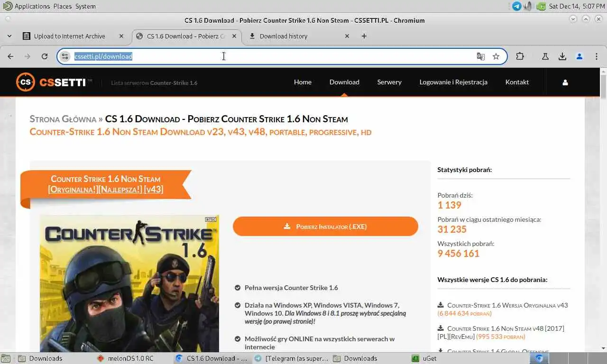Expand the tab search dropdown arrow
Image resolution: width=607 pixels, height=364 pixels.
[x=9, y=36]
